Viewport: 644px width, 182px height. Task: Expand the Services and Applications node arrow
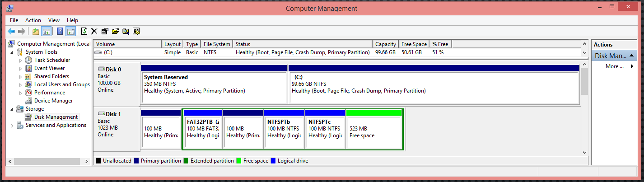point(12,125)
